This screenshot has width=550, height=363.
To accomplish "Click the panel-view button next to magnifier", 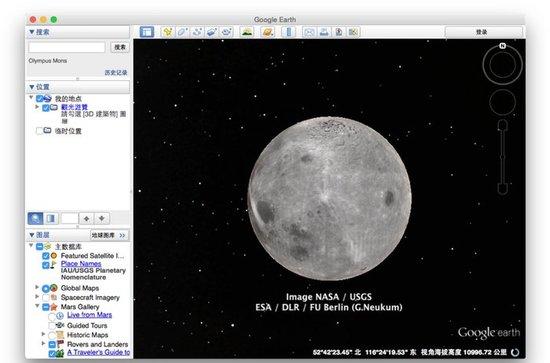I will [x=51, y=219].
